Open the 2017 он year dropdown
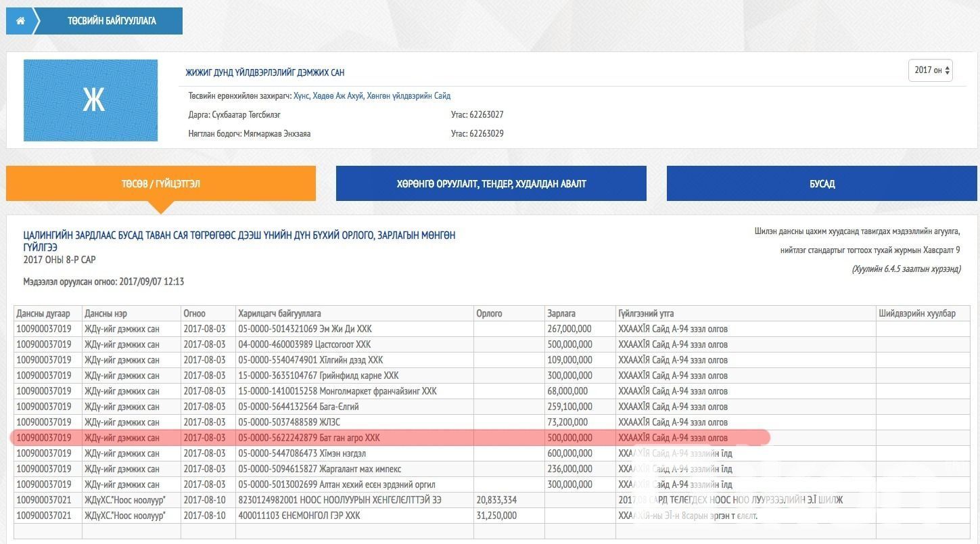The image size is (980, 544). 930,70
